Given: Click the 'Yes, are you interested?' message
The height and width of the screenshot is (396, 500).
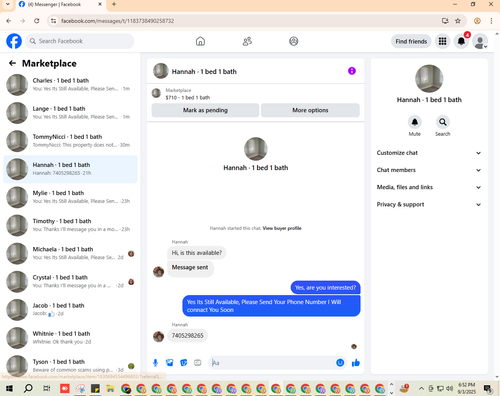Looking at the screenshot, I should (x=325, y=288).
